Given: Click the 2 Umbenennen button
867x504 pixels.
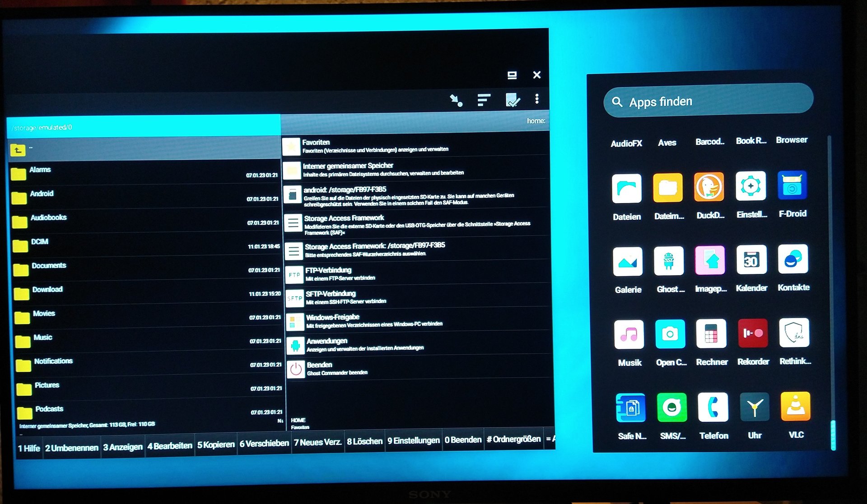Looking at the screenshot, I should click(72, 448).
